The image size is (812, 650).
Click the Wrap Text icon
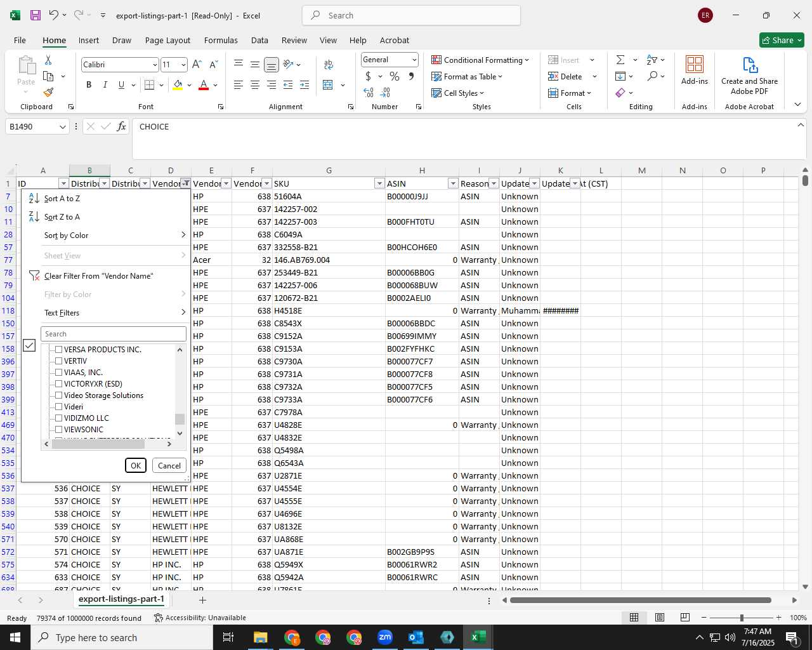pyautogui.click(x=329, y=64)
